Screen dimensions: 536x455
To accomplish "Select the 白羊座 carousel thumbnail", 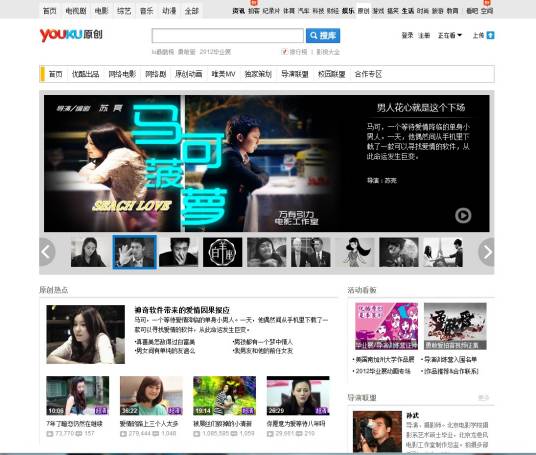I will (223, 252).
